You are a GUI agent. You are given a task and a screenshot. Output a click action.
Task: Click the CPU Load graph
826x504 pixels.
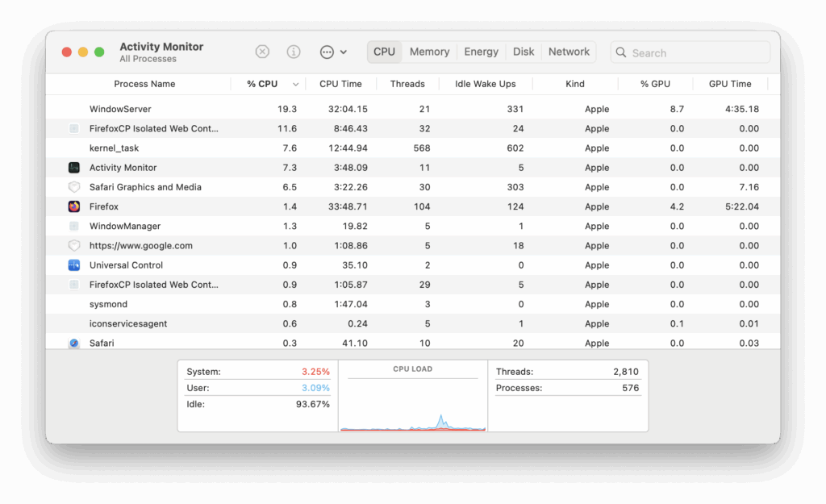tap(412, 399)
